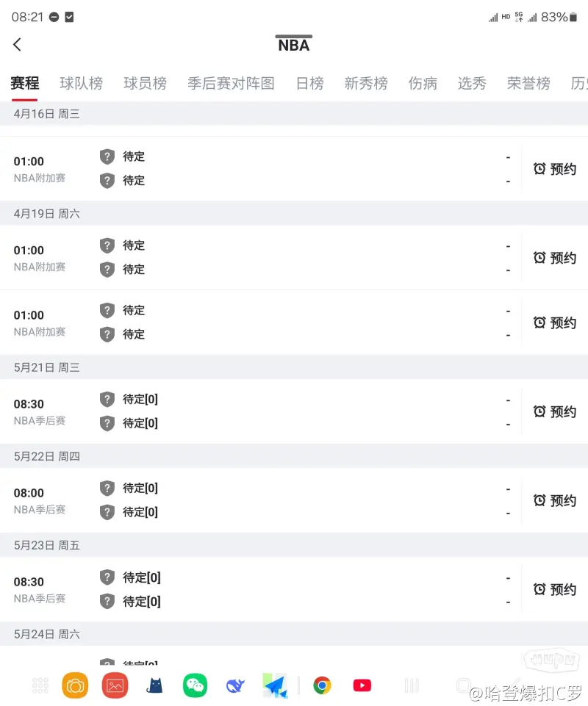Tap the first 待定 team on April 16
Screen dimensions: 588x706
pyautogui.click(x=133, y=156)
